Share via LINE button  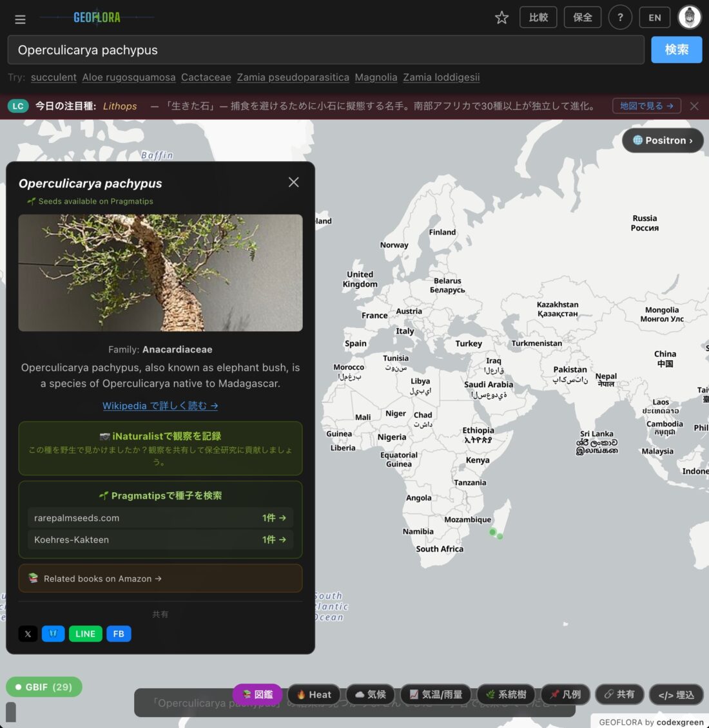point(85,634)
